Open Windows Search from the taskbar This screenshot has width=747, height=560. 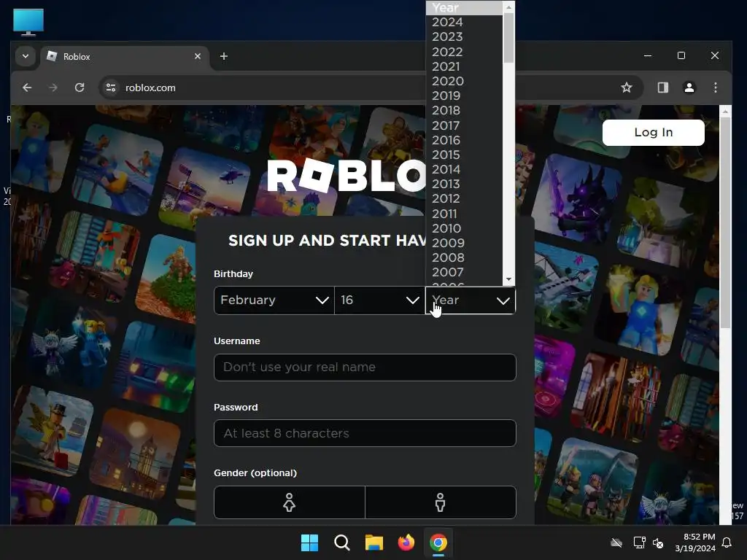pos(342,542)
